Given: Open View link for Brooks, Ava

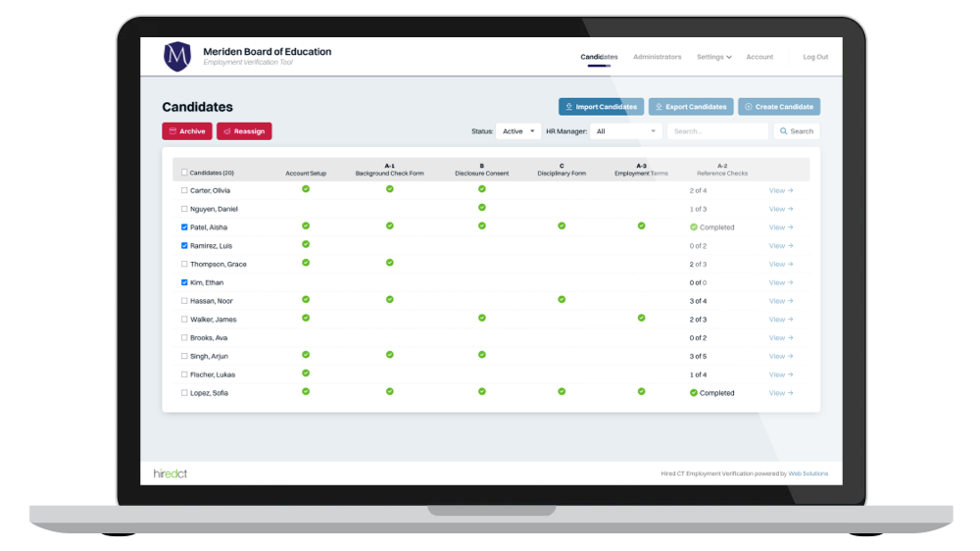Looking at the screenshot, I should click(x=781, y=337).
